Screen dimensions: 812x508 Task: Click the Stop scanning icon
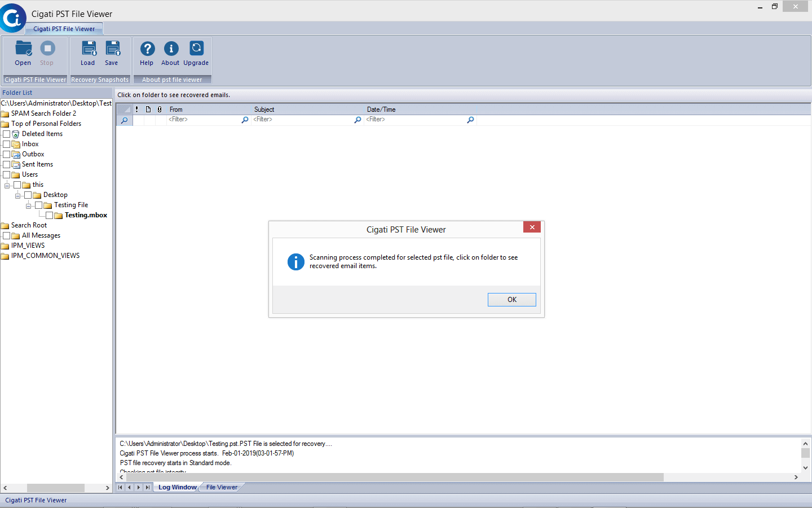47,49
